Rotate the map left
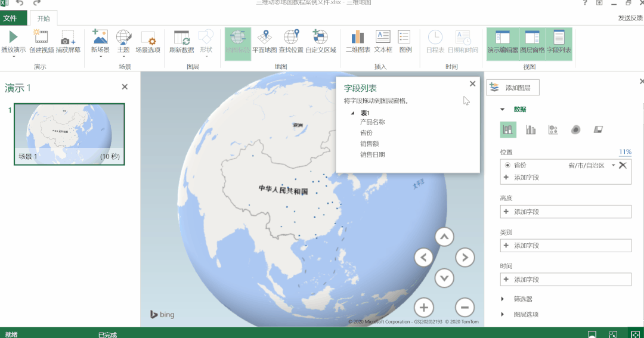The height and width of the screenshot is (338, 644). click(423, 258)
